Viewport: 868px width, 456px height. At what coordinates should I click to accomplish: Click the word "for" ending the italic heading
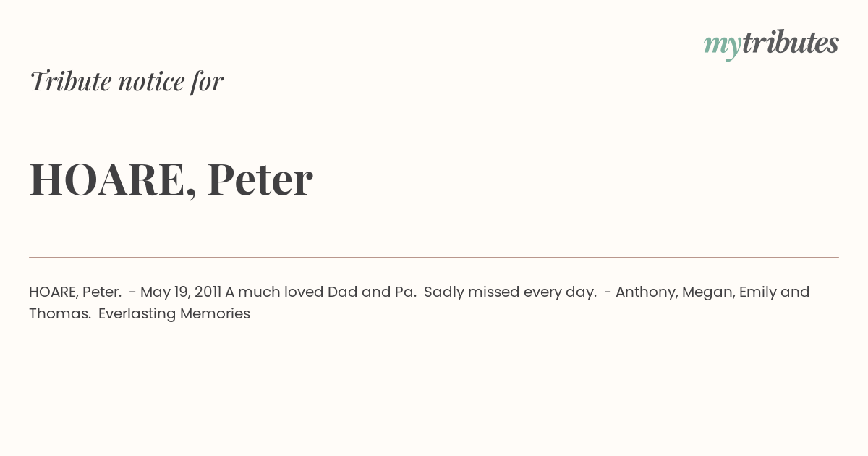[x=207, y=81]
